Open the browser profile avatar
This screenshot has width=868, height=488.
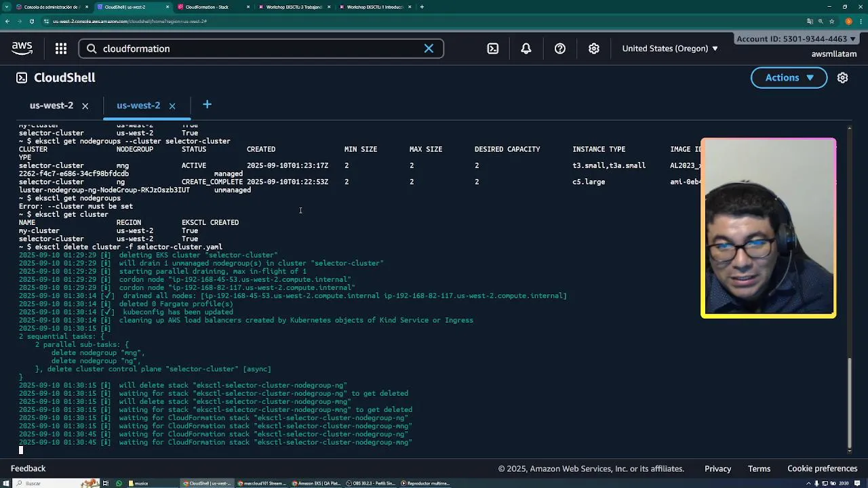coord(848,21)
